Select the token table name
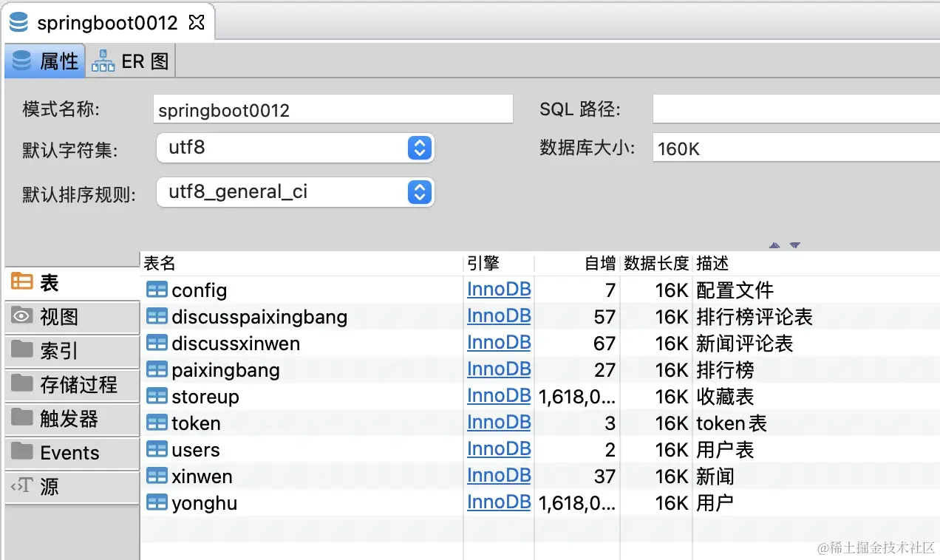Screen dimensions: 940x560 point(196,424)
